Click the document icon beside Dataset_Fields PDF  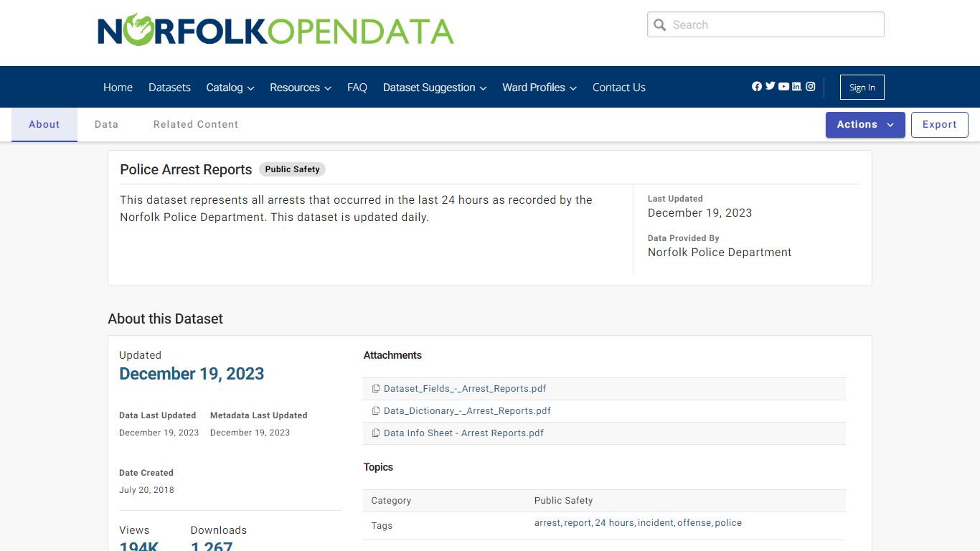tap(376, 388)
